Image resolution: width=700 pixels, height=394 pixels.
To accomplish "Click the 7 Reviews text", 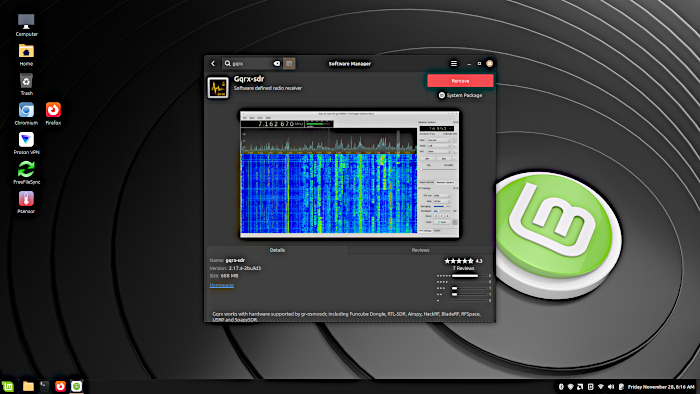I will 463,268.
